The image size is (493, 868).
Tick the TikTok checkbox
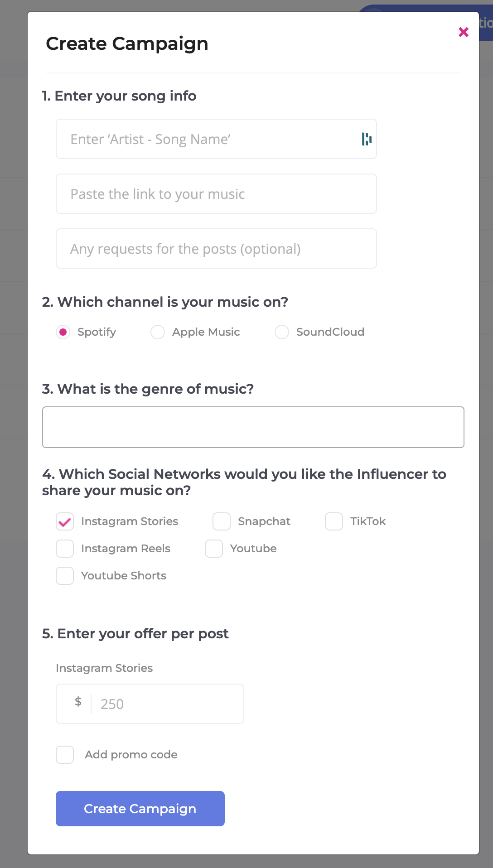pyautogui.click(x=334, y=521)
